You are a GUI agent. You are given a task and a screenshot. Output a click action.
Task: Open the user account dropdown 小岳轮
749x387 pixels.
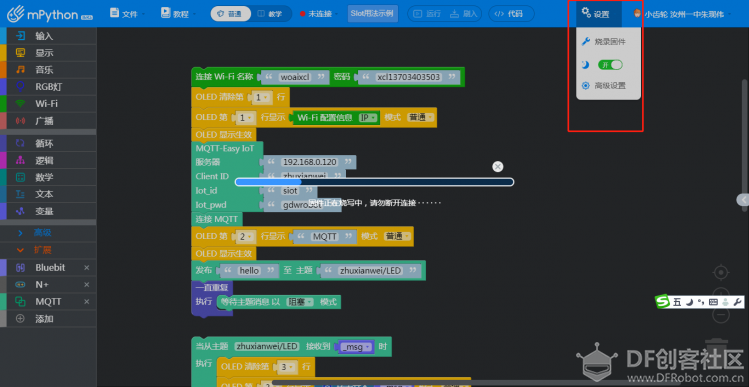[682, 14]
